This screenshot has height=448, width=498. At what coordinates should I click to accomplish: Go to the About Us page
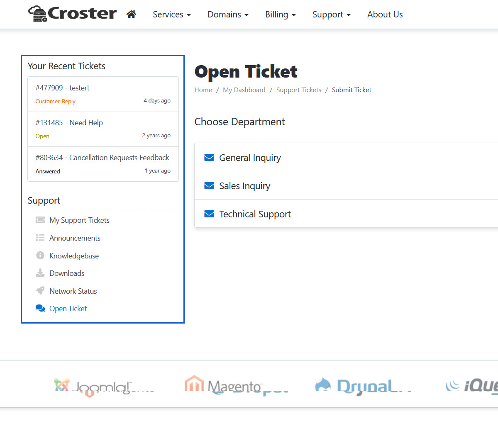pyautogui.click(x=385, y=15)
